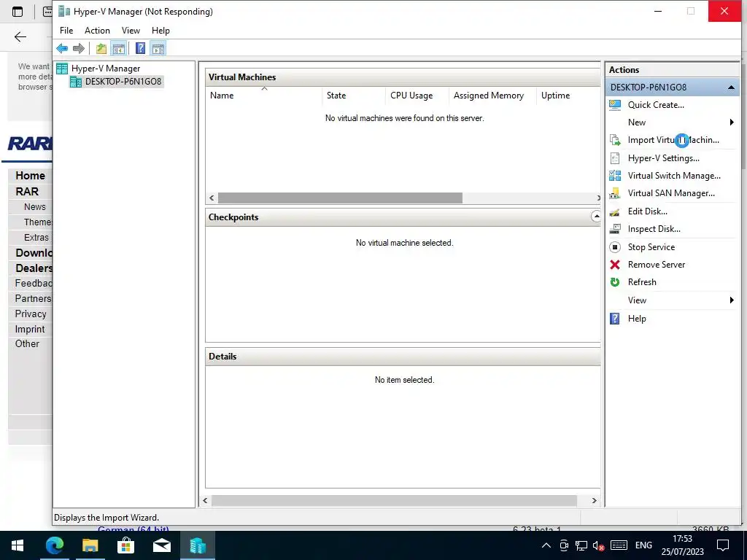Click the Quick Create icon in Actions
This screenshot has width=747, height=560.
click(x=615, y=105)
